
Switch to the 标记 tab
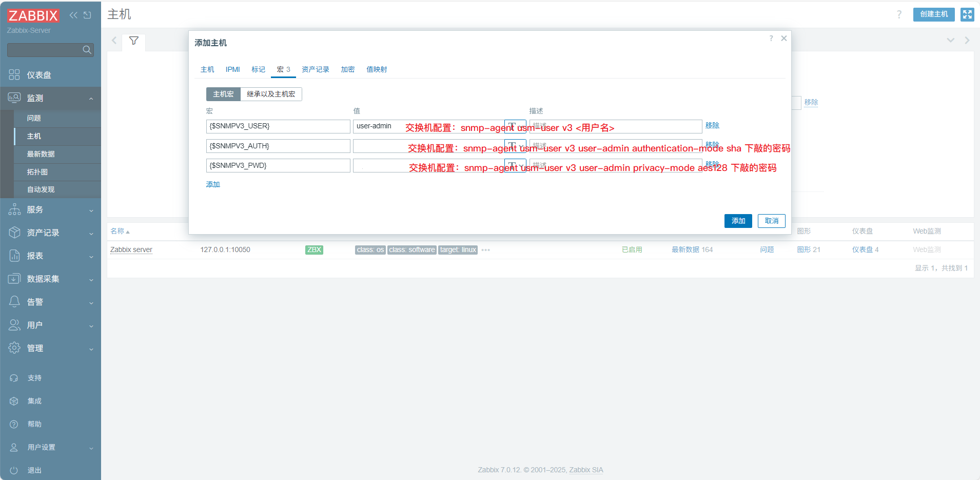pyautogui.click(x=258, y=69)
